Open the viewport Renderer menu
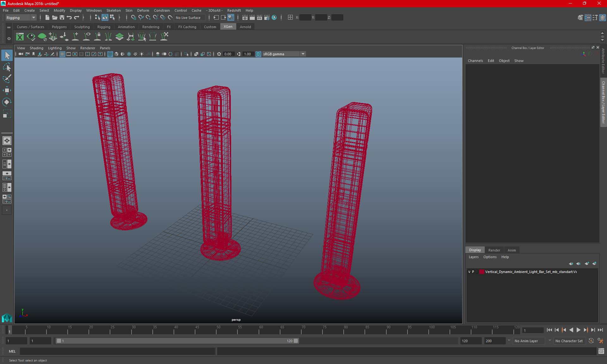Image resolution: width=607 pixels, height=364 pixels. [x=88, y=48]
